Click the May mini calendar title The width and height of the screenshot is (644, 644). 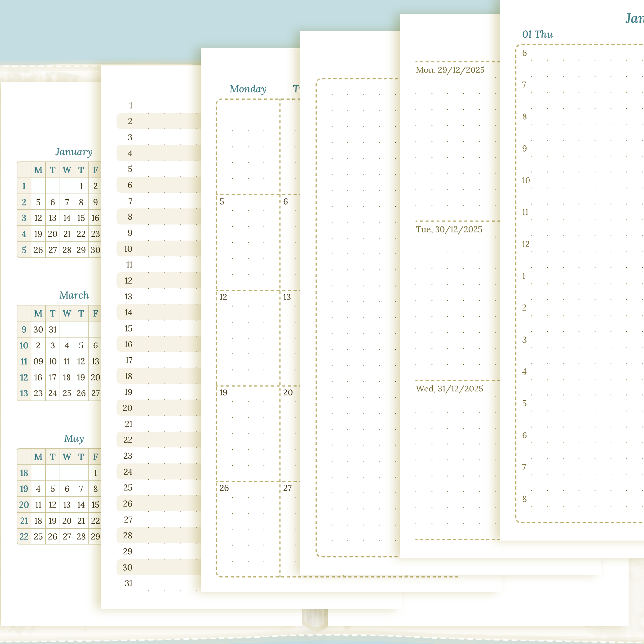74,439
